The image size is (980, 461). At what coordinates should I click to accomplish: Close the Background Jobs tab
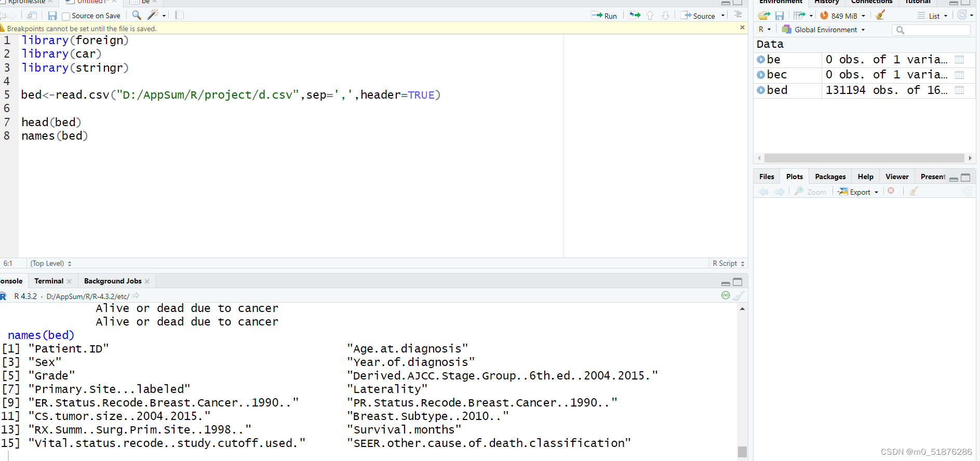click(147, 281)
